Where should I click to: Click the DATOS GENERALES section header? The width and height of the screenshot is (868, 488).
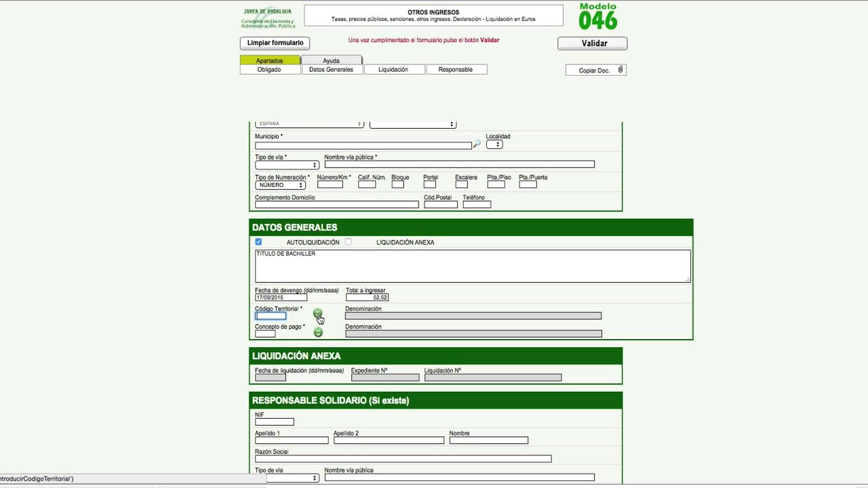click(x=471, y=227)
